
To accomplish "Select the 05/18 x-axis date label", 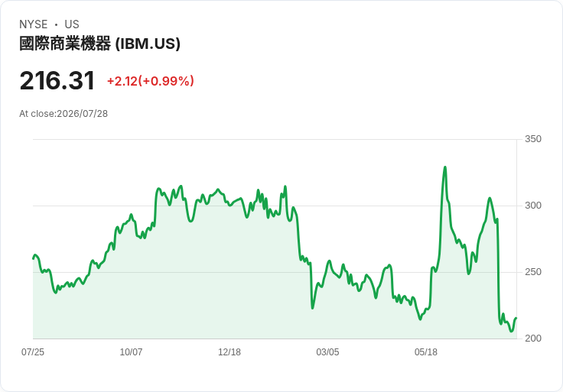I will (x=426, y=352).
